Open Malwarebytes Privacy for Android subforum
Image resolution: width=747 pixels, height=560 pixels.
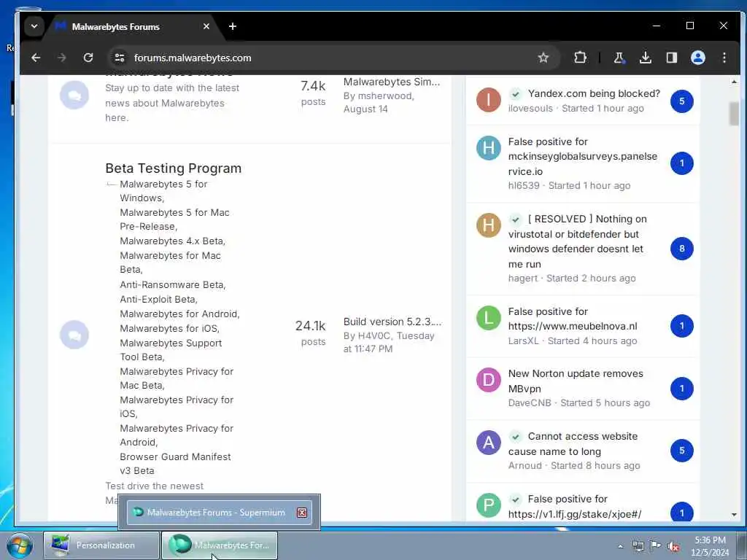(x=177, y=435)
